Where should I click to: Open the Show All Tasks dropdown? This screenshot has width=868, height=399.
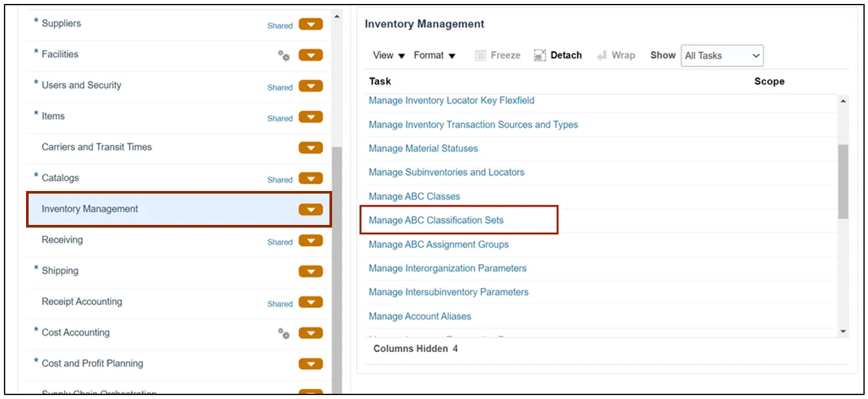click(721, 55)
